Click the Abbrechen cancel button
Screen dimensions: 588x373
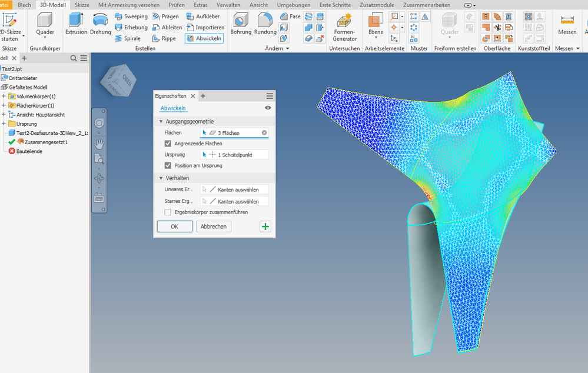(214, 227)
